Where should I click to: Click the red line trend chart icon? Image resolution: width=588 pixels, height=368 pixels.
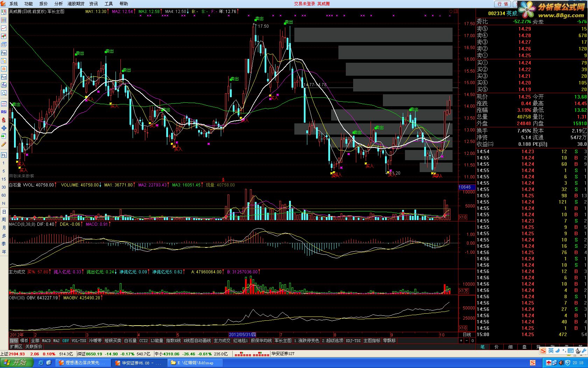tap(4, 28)
